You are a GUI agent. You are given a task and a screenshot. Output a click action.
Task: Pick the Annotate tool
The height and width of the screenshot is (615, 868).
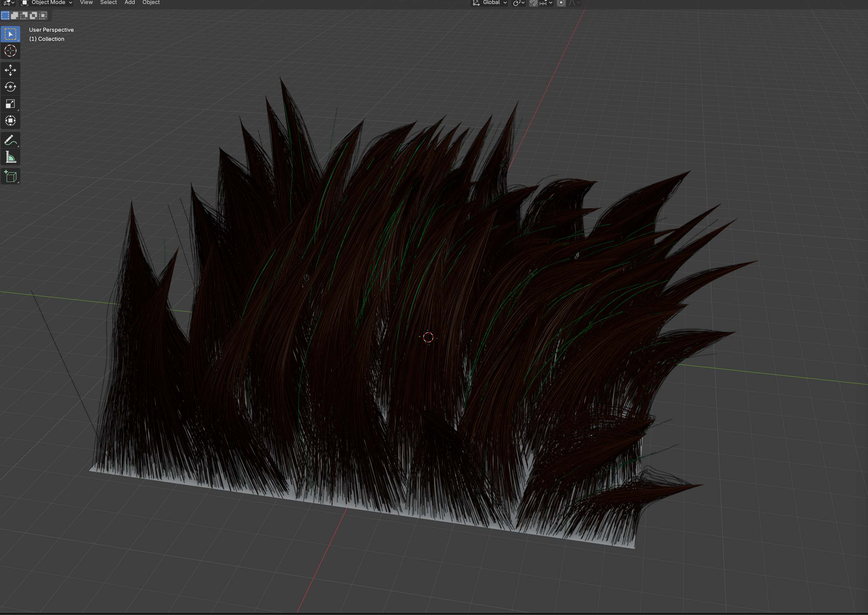[x=10, y=140]
